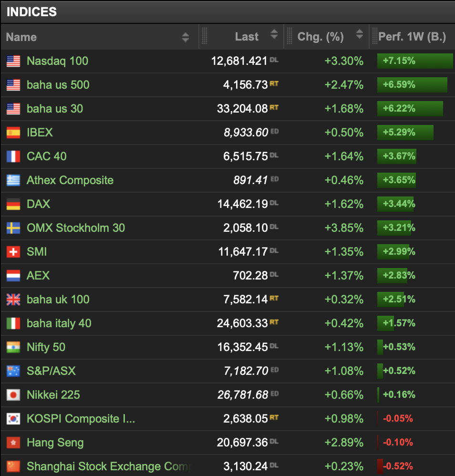Sort by Chg. (%) column arrows

tap(360, 34)
